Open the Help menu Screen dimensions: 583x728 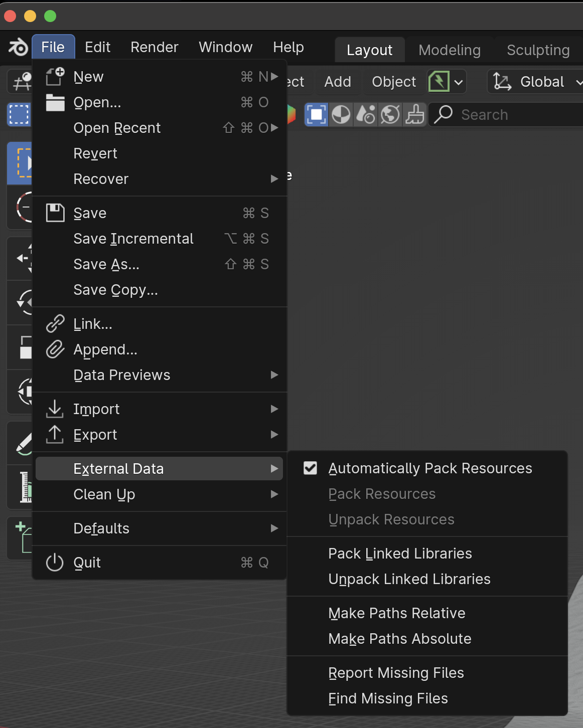click(x=288, y=47)
